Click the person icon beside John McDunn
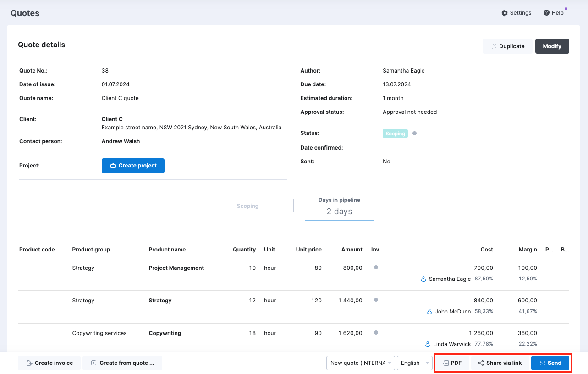Image resolution: width=588 pixels, height=374 pixels. click(x=429, y=312)
